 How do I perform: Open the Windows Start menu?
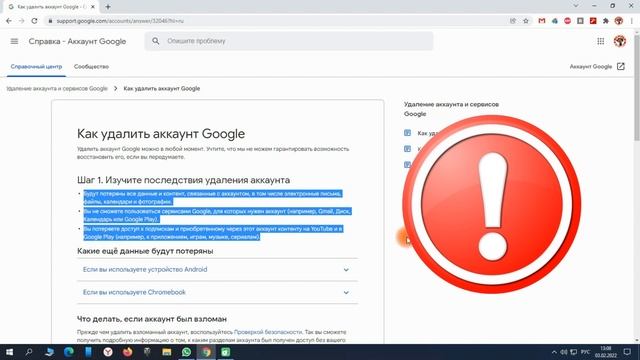[9, 352]
